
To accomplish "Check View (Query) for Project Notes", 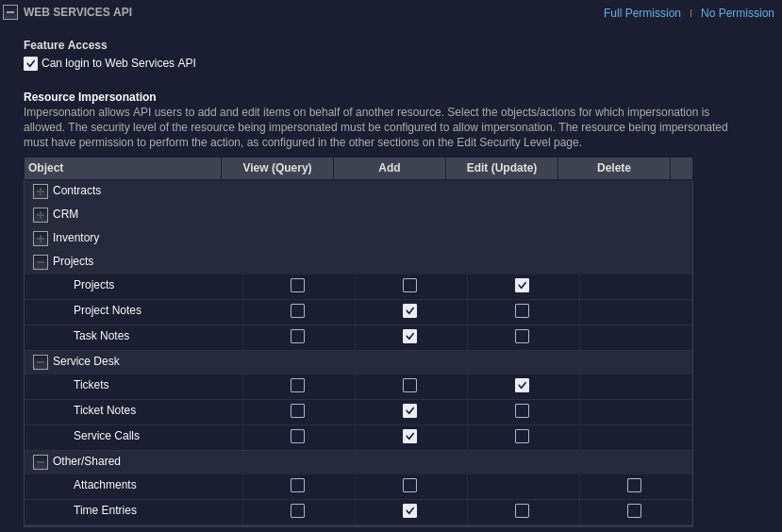I will 297,310.
